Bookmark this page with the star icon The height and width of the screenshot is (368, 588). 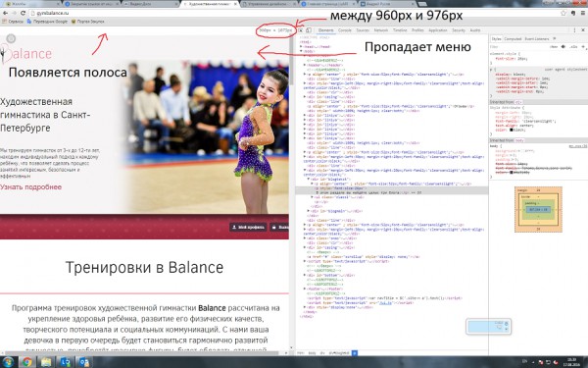pyautogui.click(x=563, y=13)
